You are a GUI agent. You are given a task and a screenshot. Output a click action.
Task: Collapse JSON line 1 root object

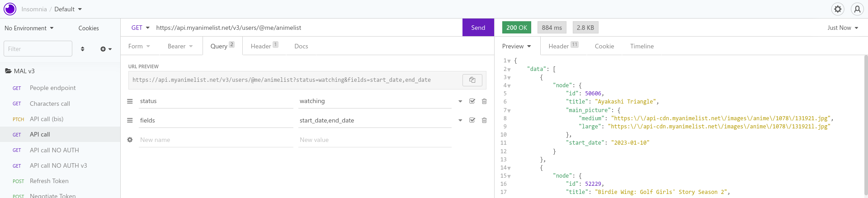(x=509, y=61)
